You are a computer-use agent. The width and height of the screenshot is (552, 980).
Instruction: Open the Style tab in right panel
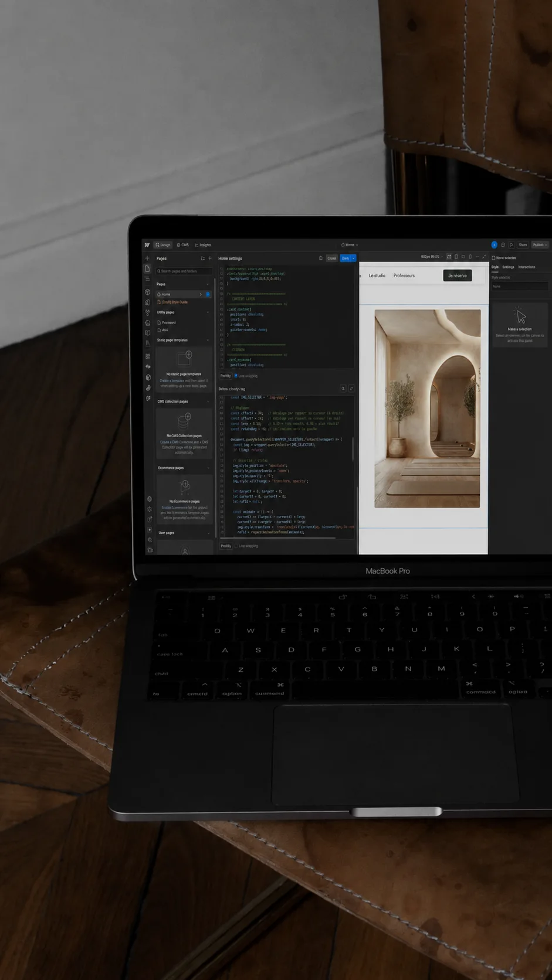point(495,267)
